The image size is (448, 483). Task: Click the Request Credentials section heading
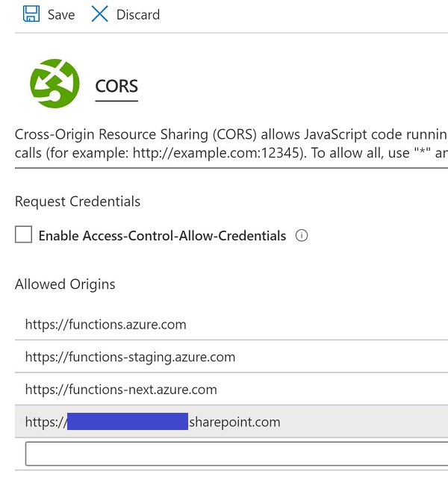(78, 202)
